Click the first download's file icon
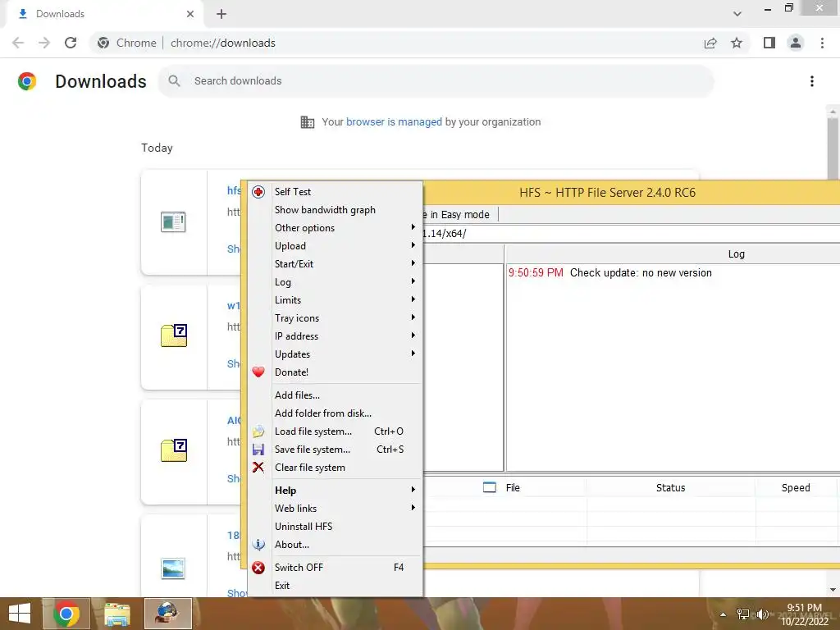840x630 pixels. click(173, 221)
